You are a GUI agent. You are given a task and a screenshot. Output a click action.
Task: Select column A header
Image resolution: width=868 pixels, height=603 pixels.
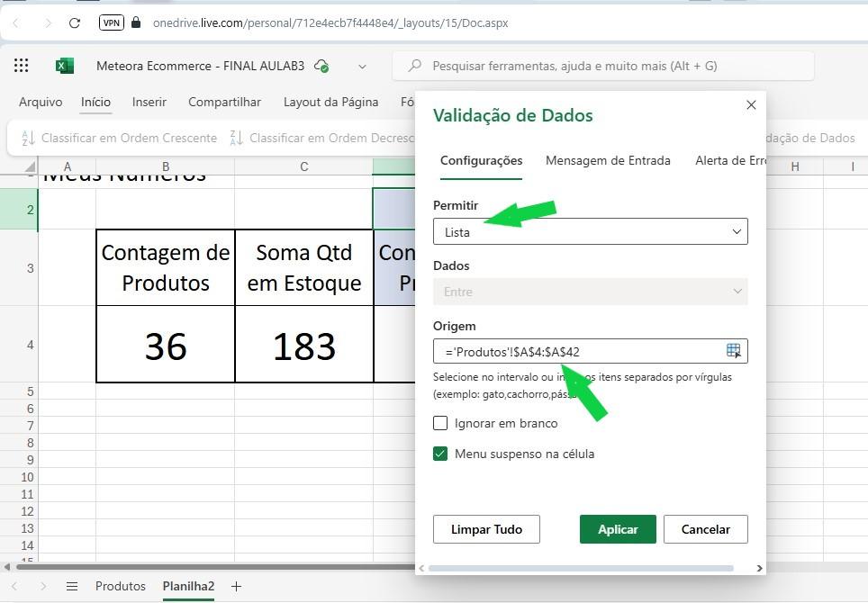click(x=67, y=166)
